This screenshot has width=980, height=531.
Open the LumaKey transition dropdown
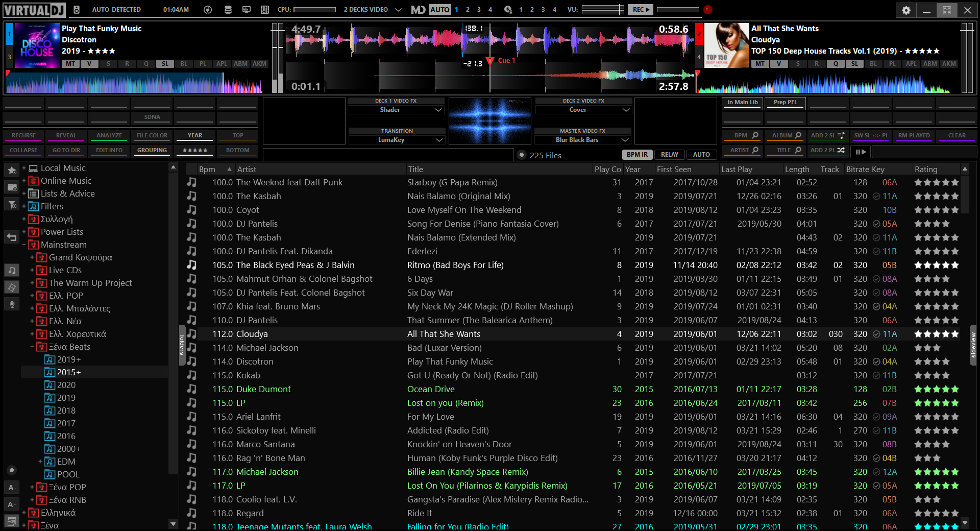[397, 140]
